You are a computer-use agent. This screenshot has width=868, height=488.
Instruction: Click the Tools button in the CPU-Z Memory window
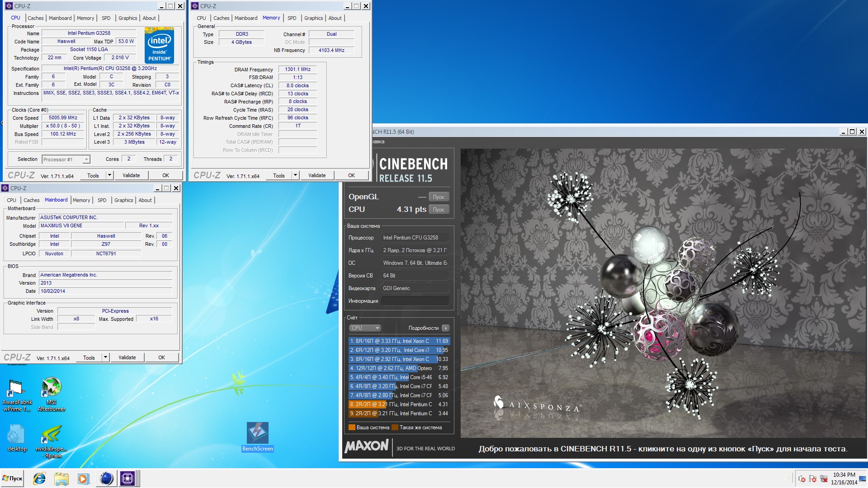(x=279, y=175)
